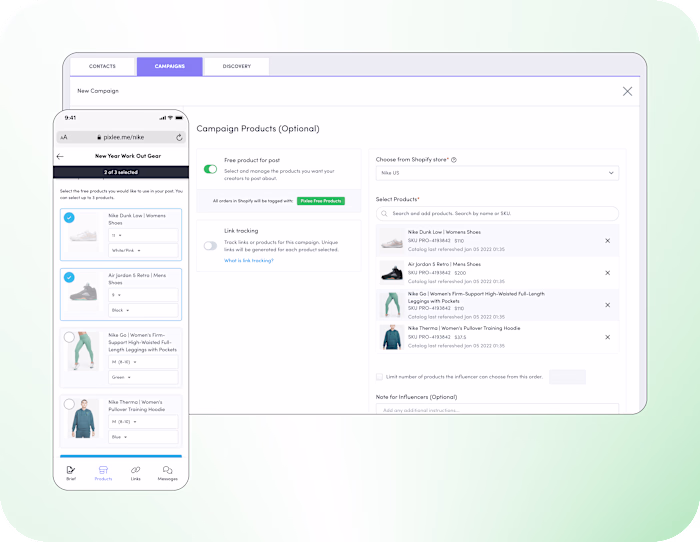Switch to the Contacts tab
This screenshot has width=700, height=542.
click(102, 66)
